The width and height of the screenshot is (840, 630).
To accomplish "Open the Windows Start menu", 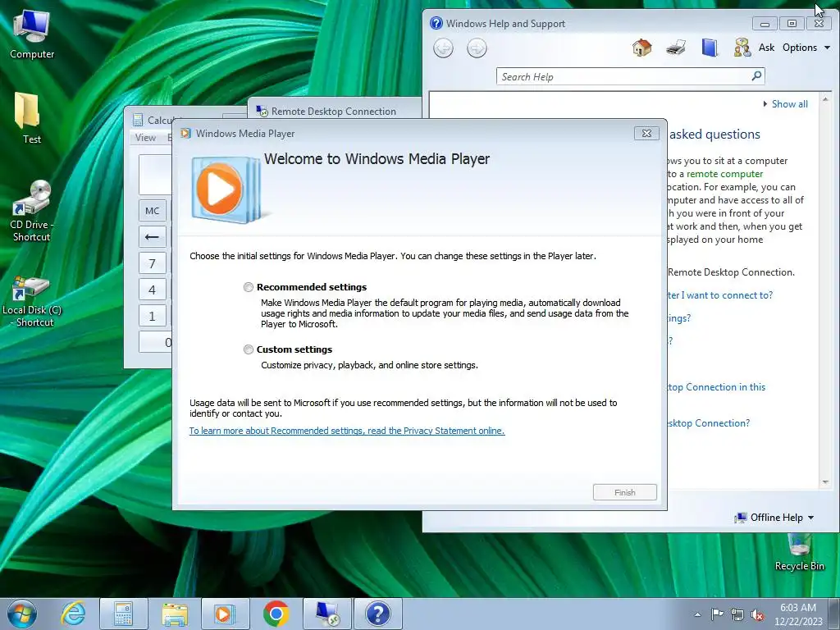I will pos(22,614).
